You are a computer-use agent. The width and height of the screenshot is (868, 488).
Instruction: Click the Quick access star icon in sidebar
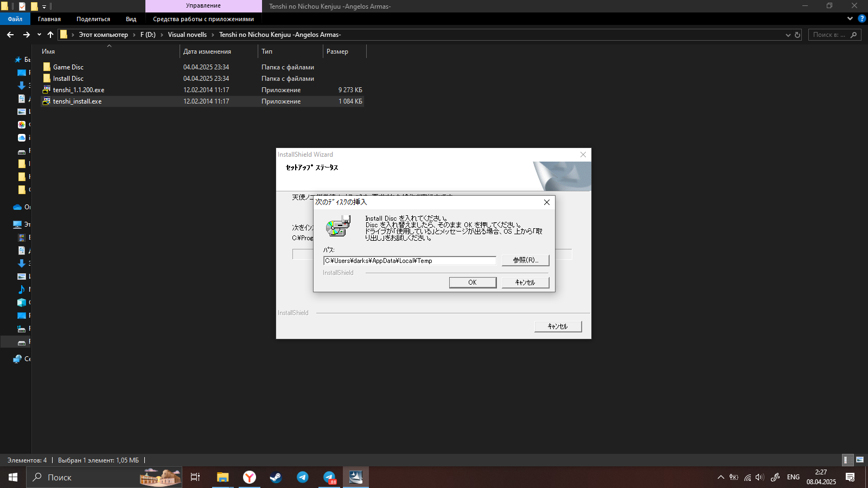click(x=18, y=60)
